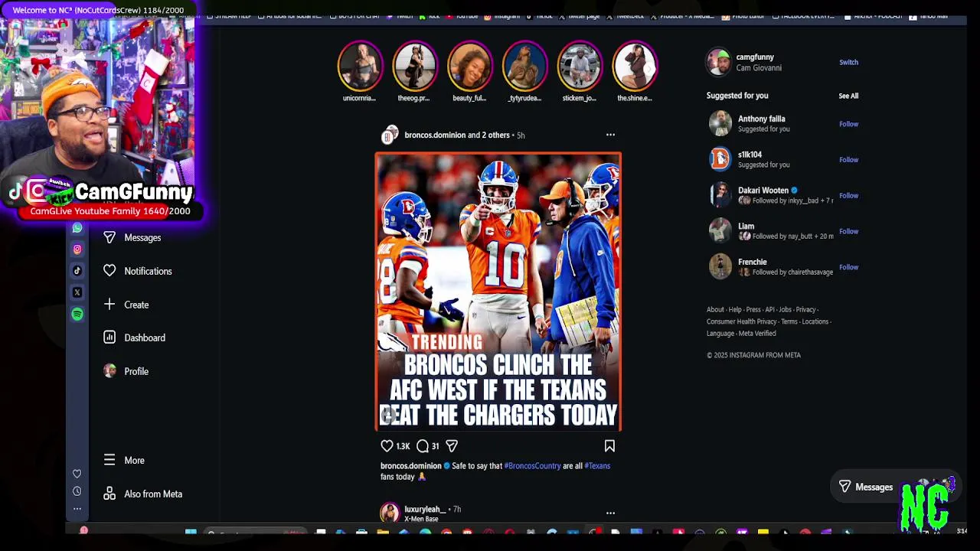980x551 pixels.
Task: Click See All suggested accounts
Action: coord(848,96)
